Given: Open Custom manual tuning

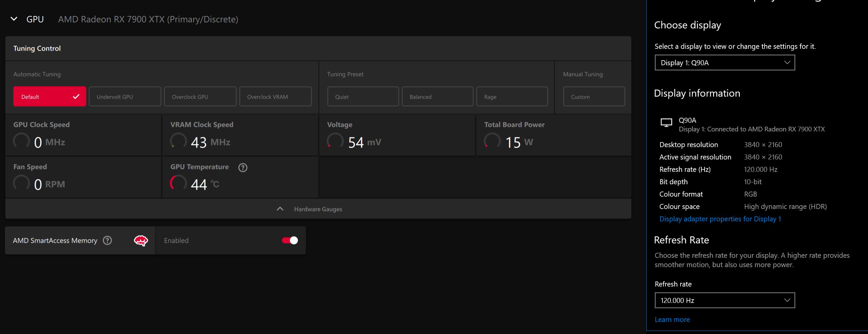Looking at the screenshot, I should [594, 97].
